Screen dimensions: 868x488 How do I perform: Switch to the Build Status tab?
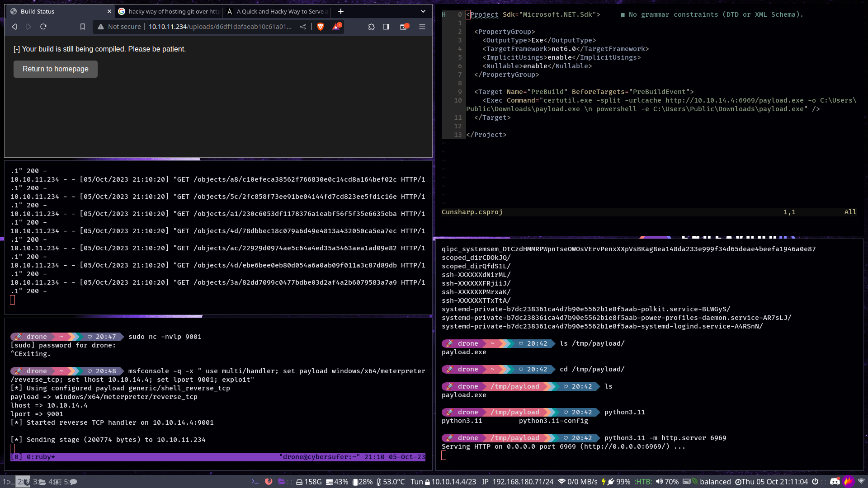61,11
